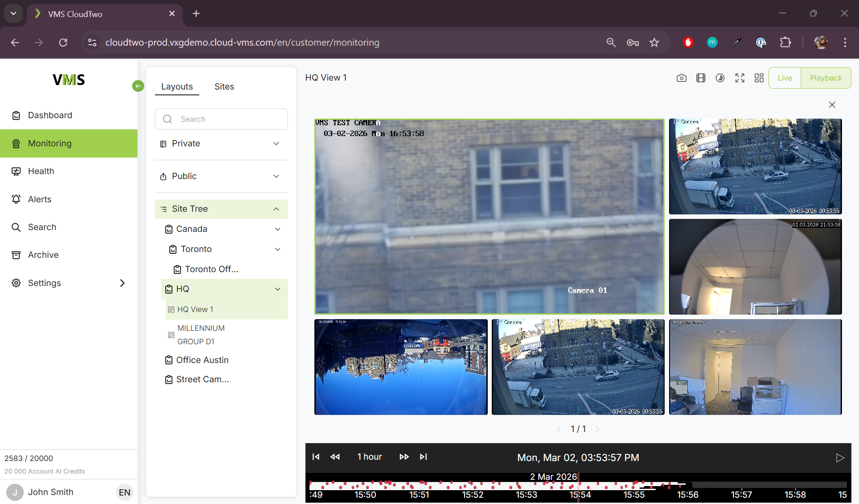The width and height of the screenshot is (859, 504).
Task: Switch to Playback mode
Action: pyautogui.click(x=825, y=78)
